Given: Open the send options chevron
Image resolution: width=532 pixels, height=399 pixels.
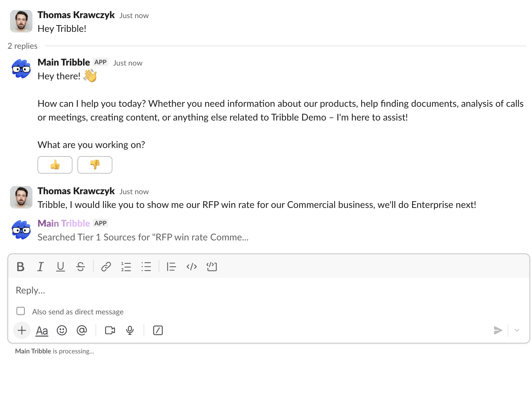Looking at the screenshot, I should 517,330.
